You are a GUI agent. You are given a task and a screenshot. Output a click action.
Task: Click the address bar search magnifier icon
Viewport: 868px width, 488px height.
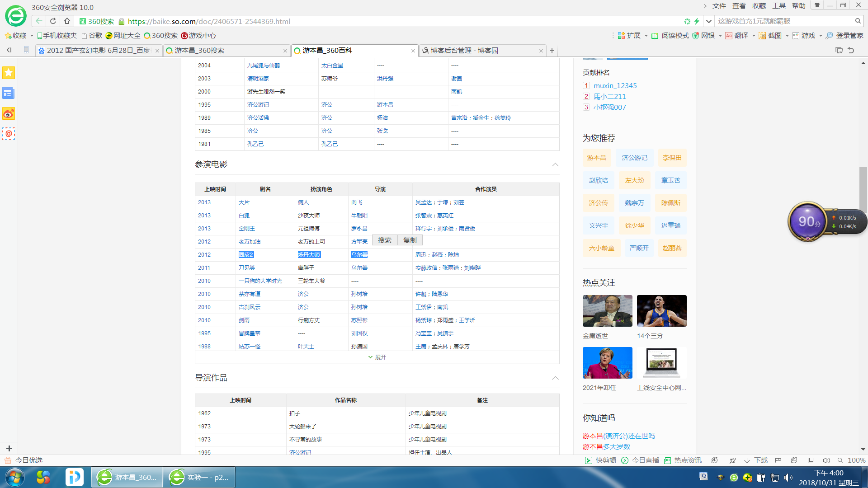858,21
